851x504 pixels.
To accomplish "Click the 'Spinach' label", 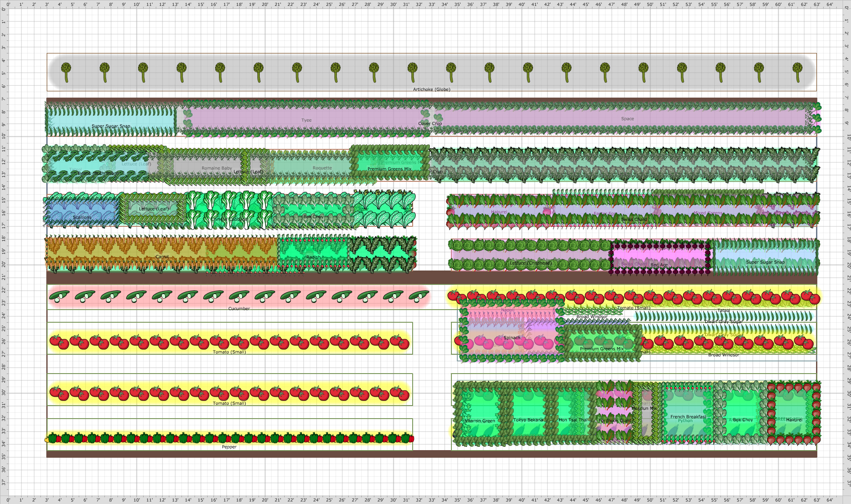I will (x=512, y=338).
